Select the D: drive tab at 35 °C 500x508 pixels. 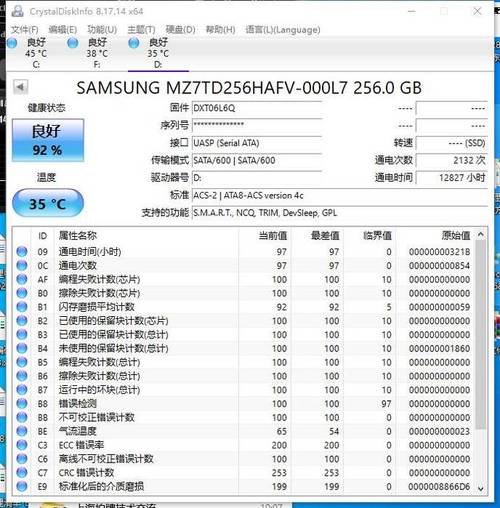(x=158, y=53)
